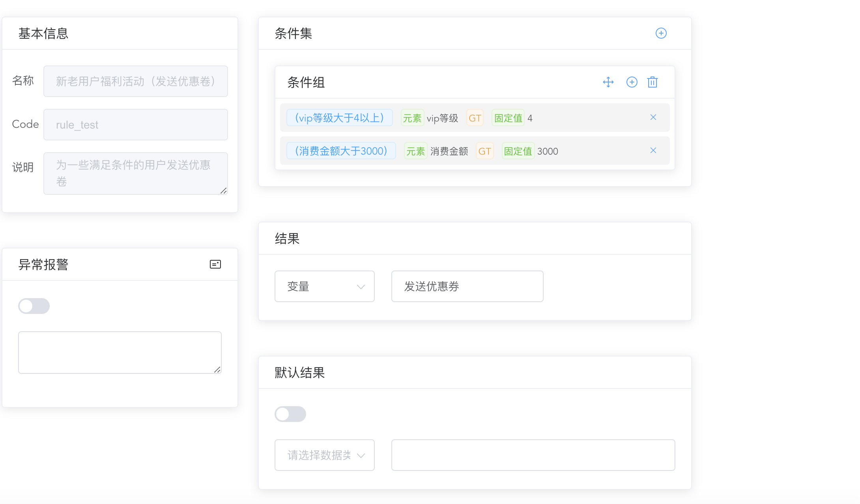Click the move handle icon in 条件组
This screenshot has height=504, width=860.
tap(608, 82)
